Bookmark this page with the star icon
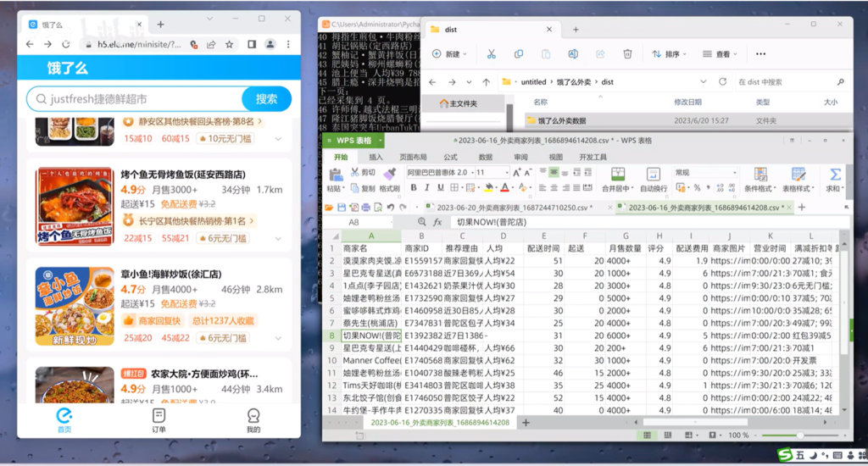The image size is (868, 466). [229, 44]
